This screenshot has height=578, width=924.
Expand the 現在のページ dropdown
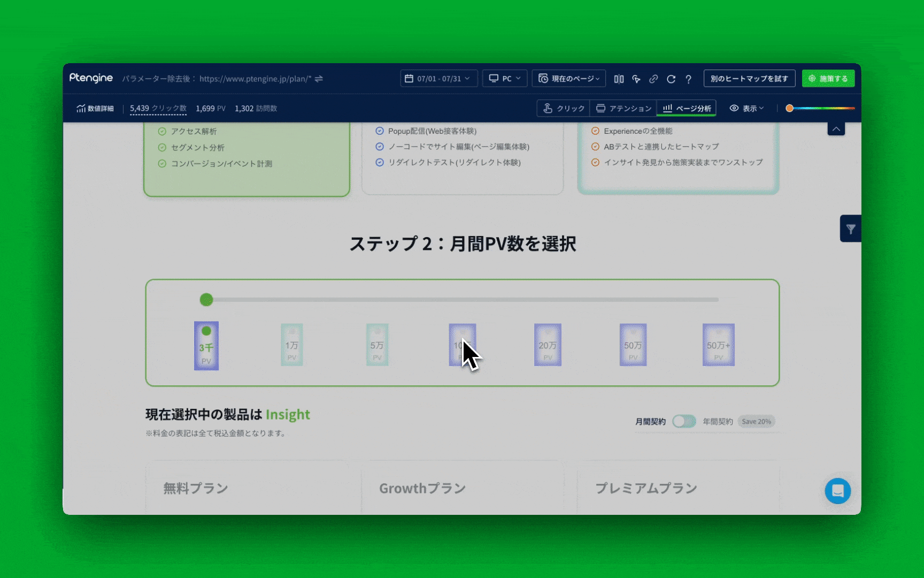[x=568, y=79]
